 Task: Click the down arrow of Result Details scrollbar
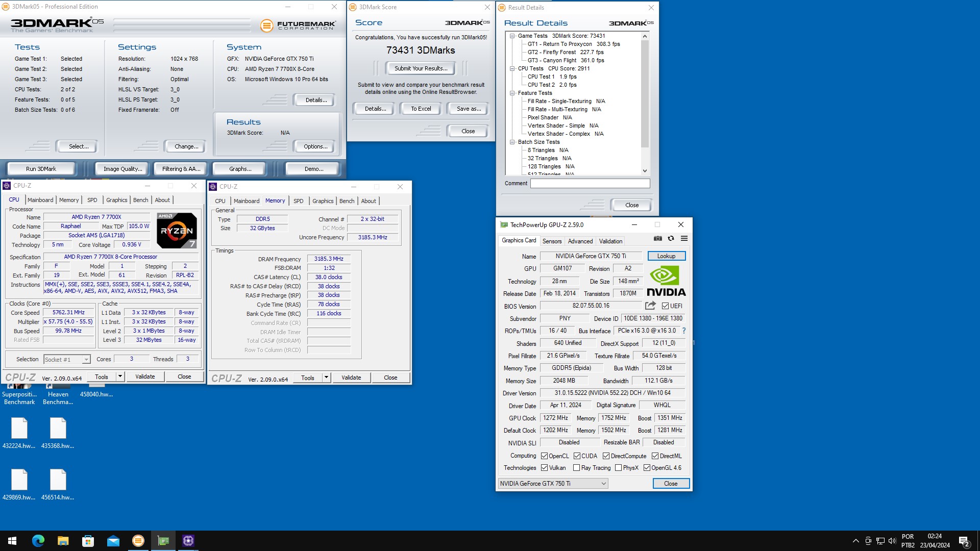[x=645, y=171]
